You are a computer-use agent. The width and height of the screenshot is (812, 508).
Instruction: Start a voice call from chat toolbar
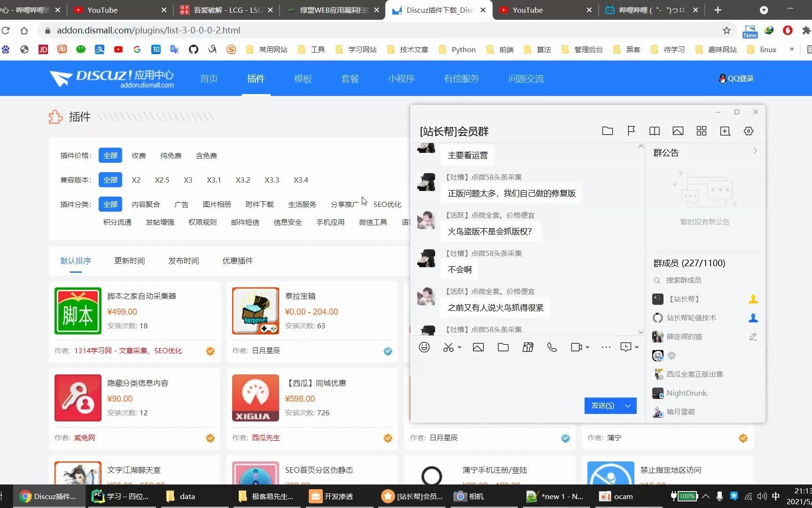click(x=552, y=347)
